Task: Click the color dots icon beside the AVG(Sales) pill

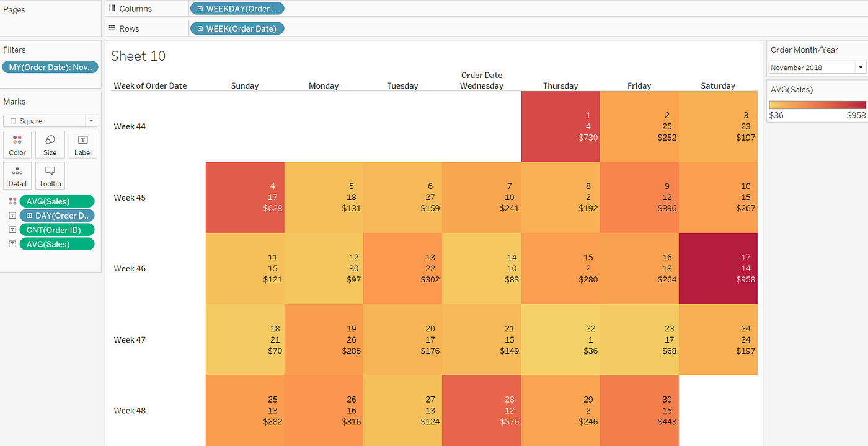Action: pos(12,201)
